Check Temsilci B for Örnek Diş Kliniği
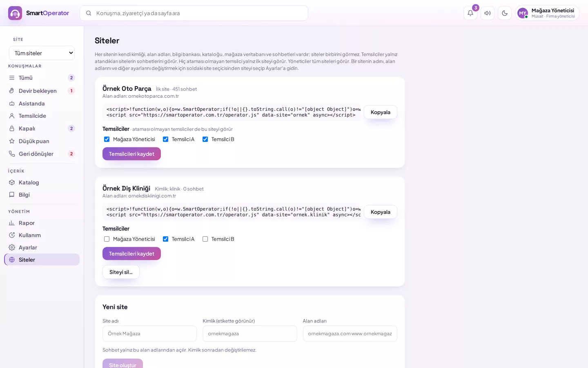The width and height of the screenshot is (588, 368). point(205,239)
